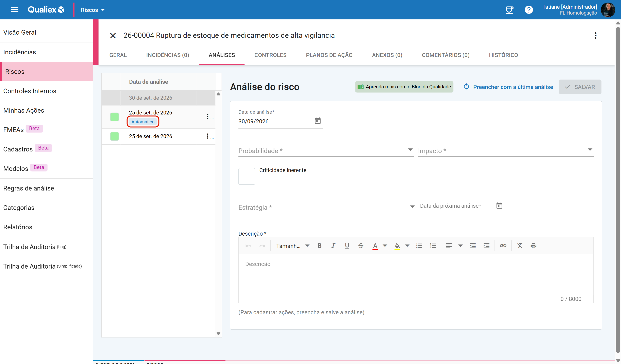Click the coffee cup news icon
Screen dimensions: 621x364
pyautogui.click(x=509, y=10)
